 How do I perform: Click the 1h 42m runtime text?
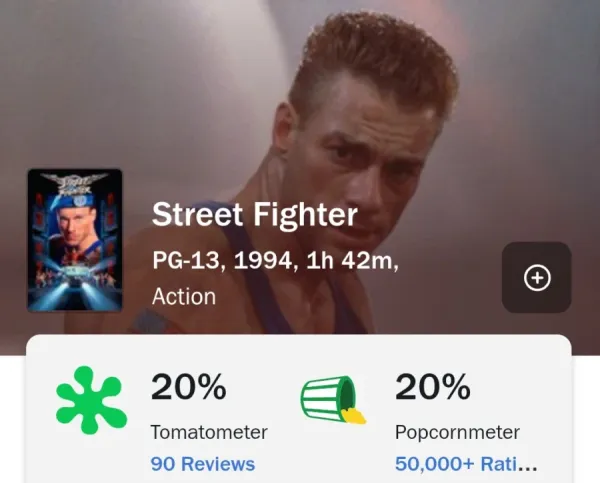pyautogui.click(x=349, y=261)
